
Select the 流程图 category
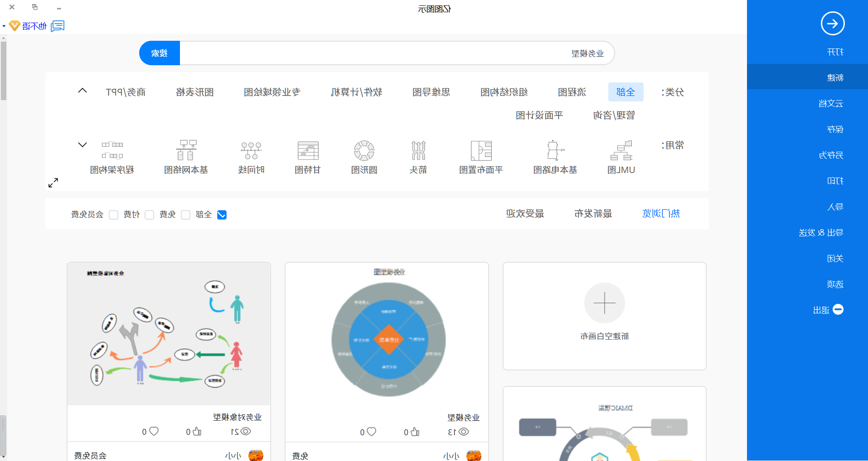click(572, 92)
